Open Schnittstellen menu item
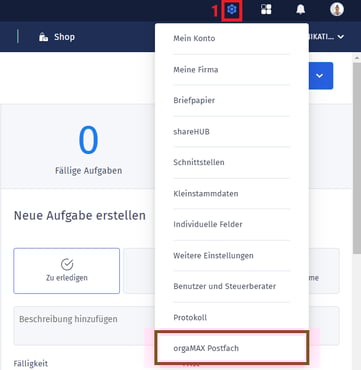 coord(232,163)
